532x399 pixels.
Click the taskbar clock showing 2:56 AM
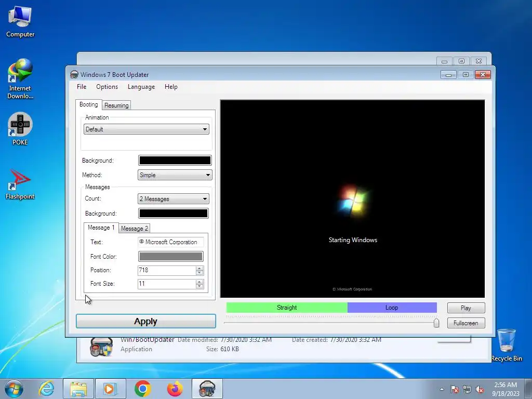coord(506,389)
